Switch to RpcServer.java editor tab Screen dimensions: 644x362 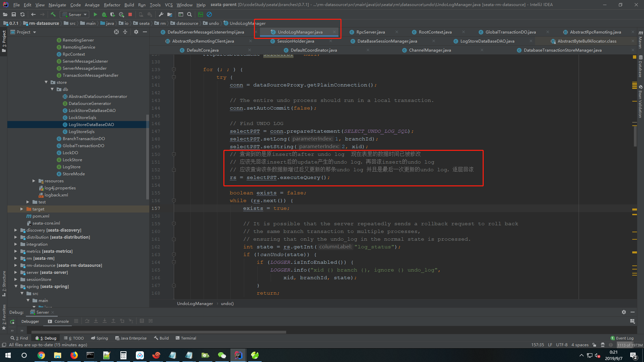point(370,32)
